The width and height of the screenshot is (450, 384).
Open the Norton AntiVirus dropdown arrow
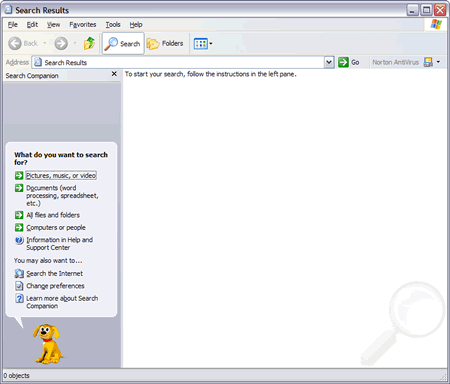tap(438, 62)
